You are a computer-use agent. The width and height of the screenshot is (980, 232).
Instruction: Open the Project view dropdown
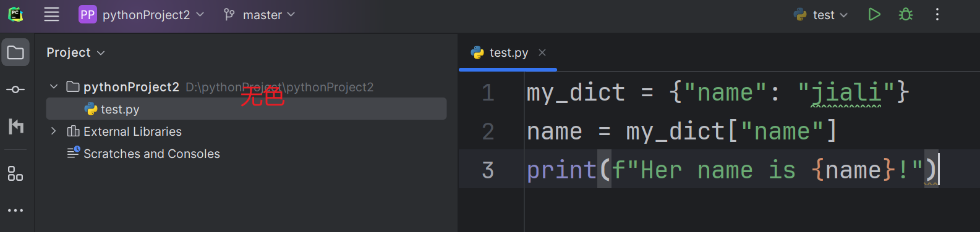coord(75,52)
